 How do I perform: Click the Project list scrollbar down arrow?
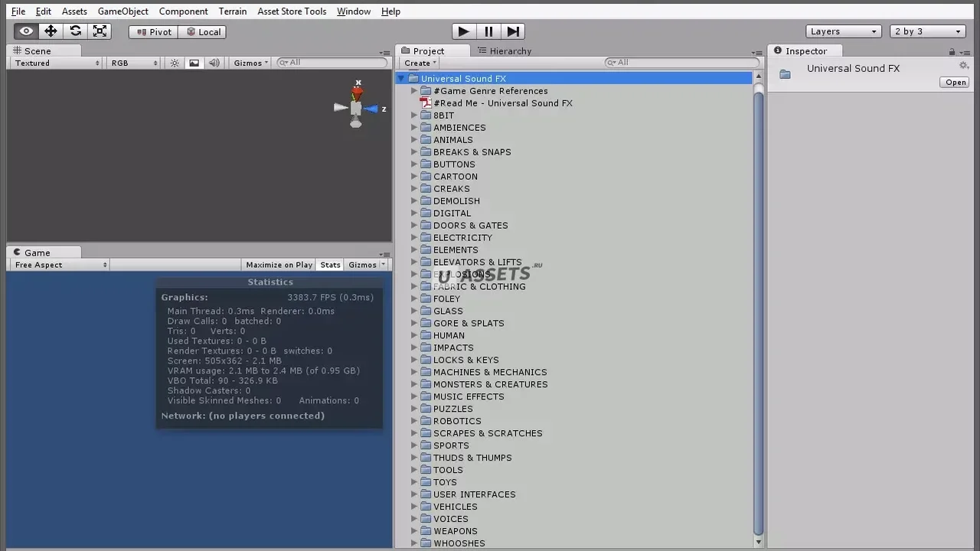[759, 543]
